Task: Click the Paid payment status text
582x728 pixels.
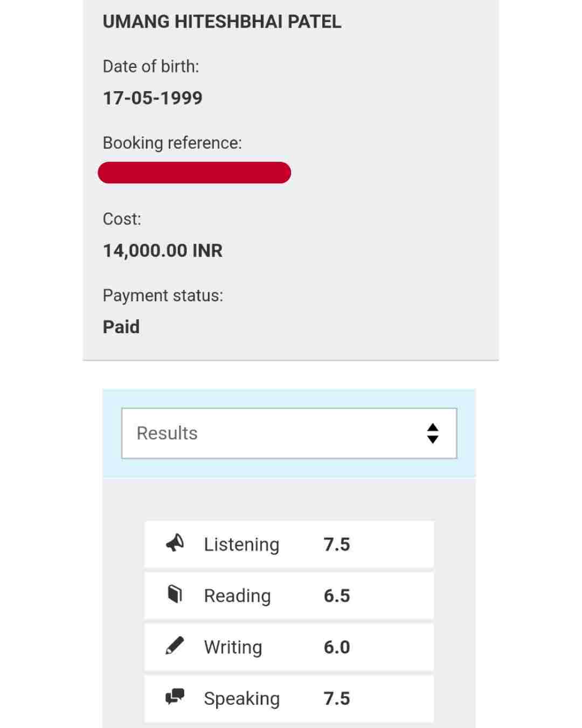Action: pyautogui.click(x=121, y=327)
